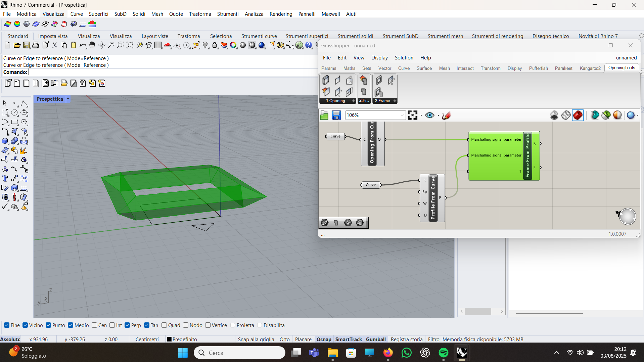Viewport: 644px width, 362px height.
Task: Open the 106% zoom level dropdown
Action: [402, 115]
